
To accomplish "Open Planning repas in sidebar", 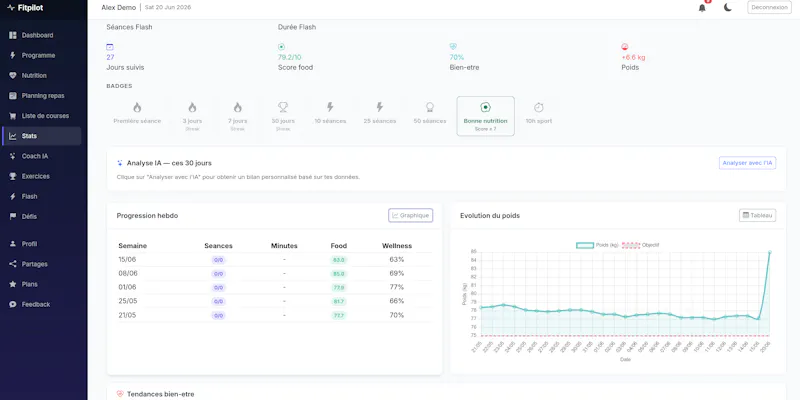I will (x=42, y=95).
